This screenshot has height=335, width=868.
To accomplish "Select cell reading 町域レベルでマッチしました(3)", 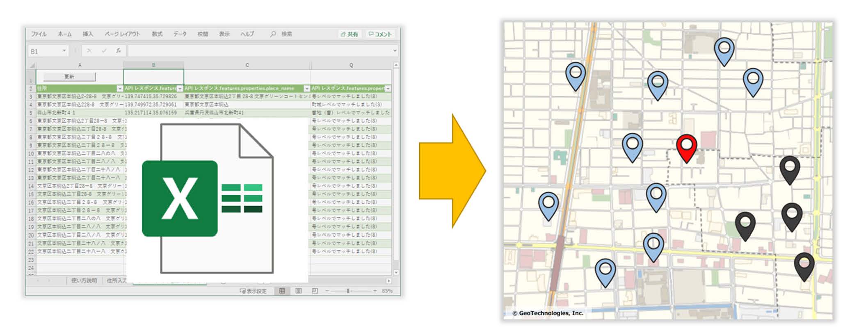I will tap(351, 105).
